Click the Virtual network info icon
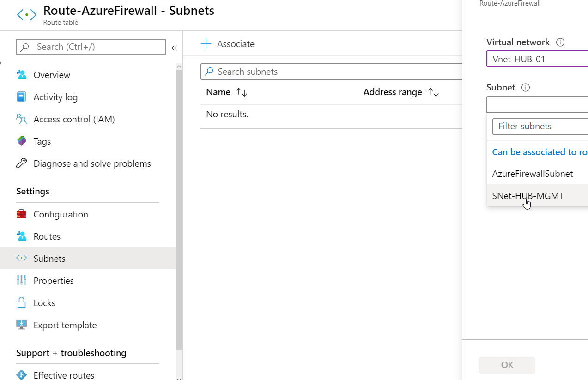 click(560, 42)
